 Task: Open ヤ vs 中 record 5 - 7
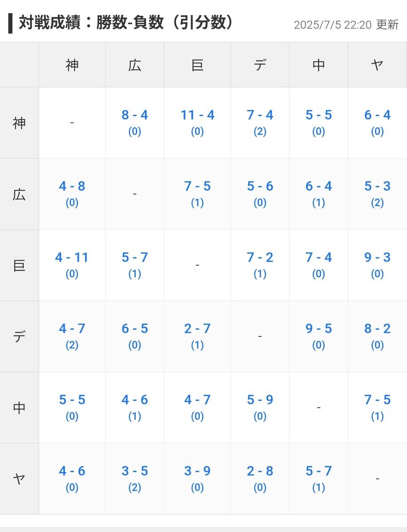point(319,471)
